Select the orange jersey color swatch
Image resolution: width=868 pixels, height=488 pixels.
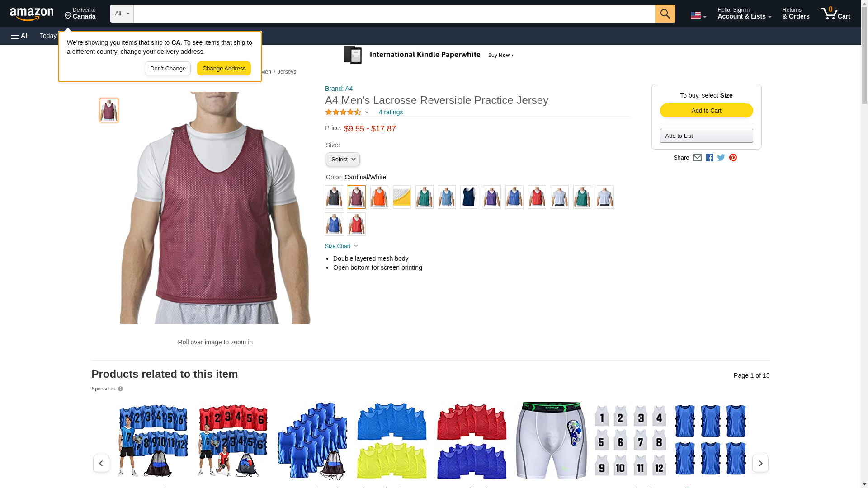point(379,197)
